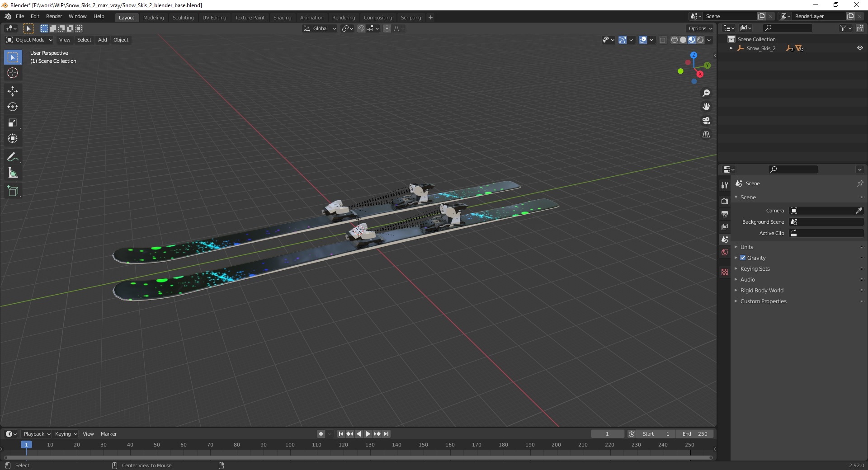Click the End frame field showing 250
This screenshot has height=470, width=868.
695,434
